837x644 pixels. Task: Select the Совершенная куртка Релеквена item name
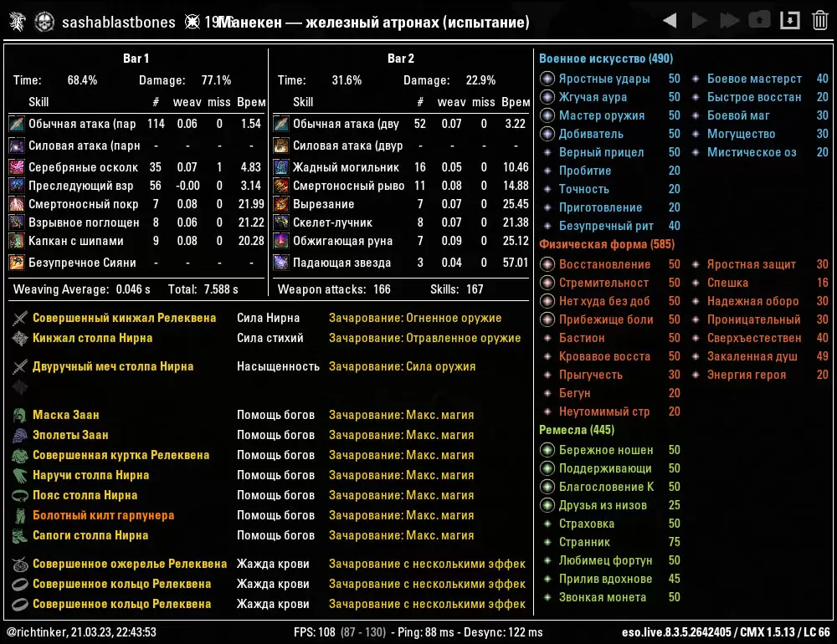tap(121, 455)
